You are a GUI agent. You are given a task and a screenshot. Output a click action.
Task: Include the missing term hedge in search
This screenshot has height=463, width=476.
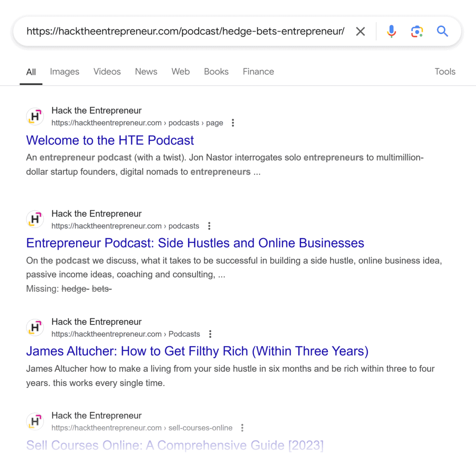pyautogui.click(x=74, y=289)
